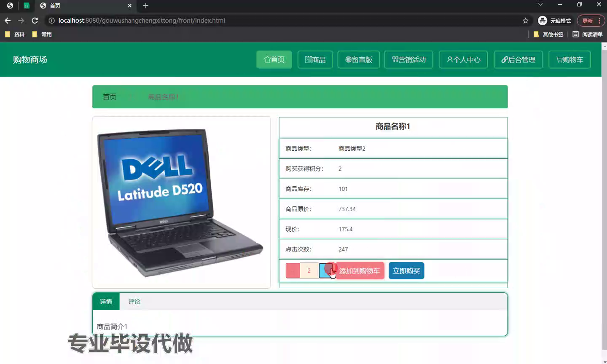Viewport: 607px width, 364px height.
Task: Decrease quantity with minus button
Action: [x=293, y=271]
